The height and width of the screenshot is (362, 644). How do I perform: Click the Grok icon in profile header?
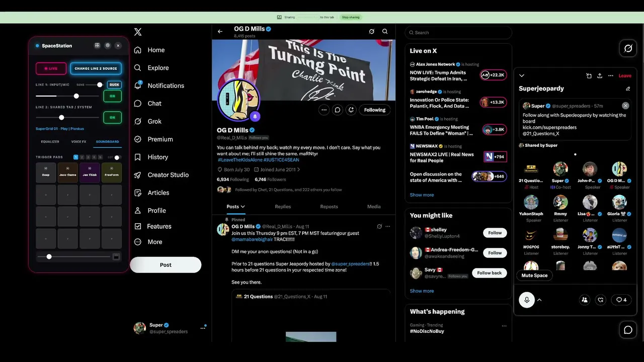click(x=371, y=32)
